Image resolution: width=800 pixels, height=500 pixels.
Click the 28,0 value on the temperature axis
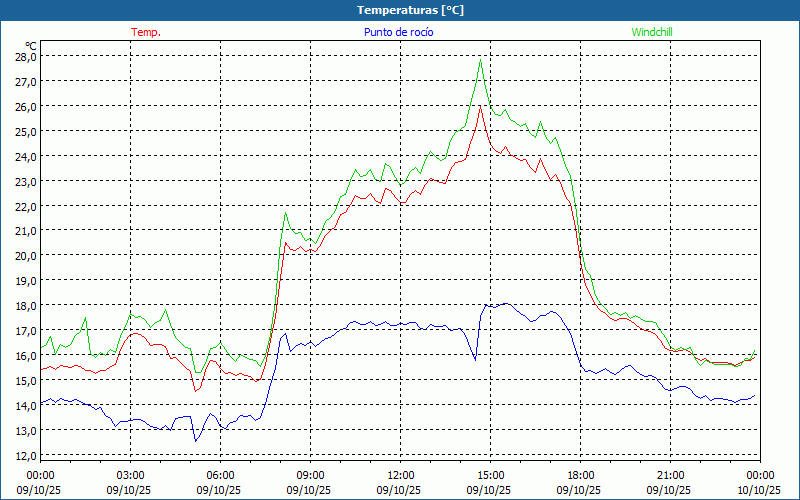25,56
